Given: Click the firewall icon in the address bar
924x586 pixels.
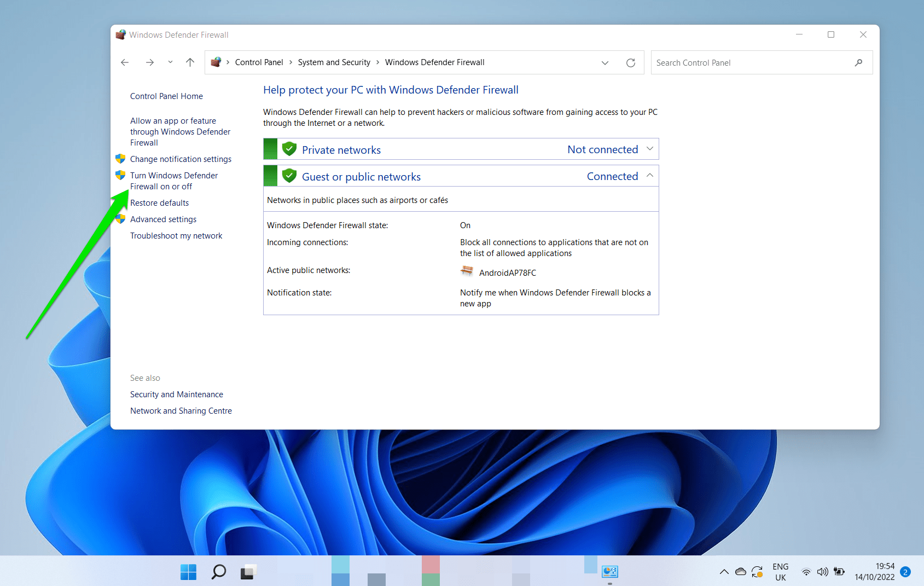Looking at the screenshot, I should [217, 62].
